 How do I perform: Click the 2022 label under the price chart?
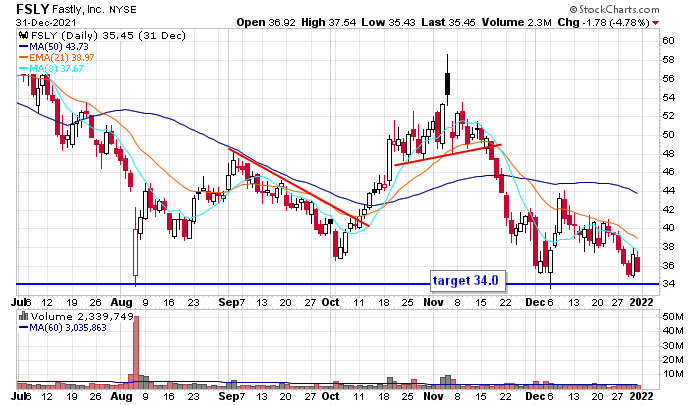click(642, 303)
